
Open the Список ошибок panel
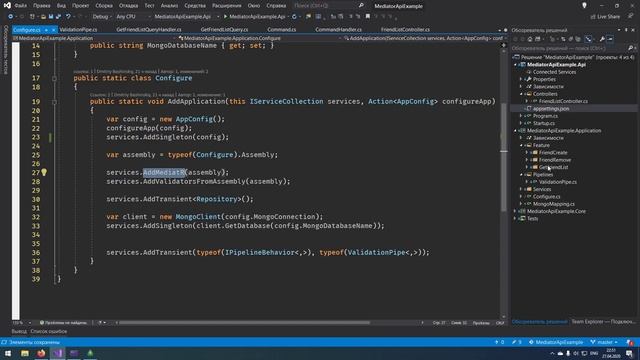(49, 331)
